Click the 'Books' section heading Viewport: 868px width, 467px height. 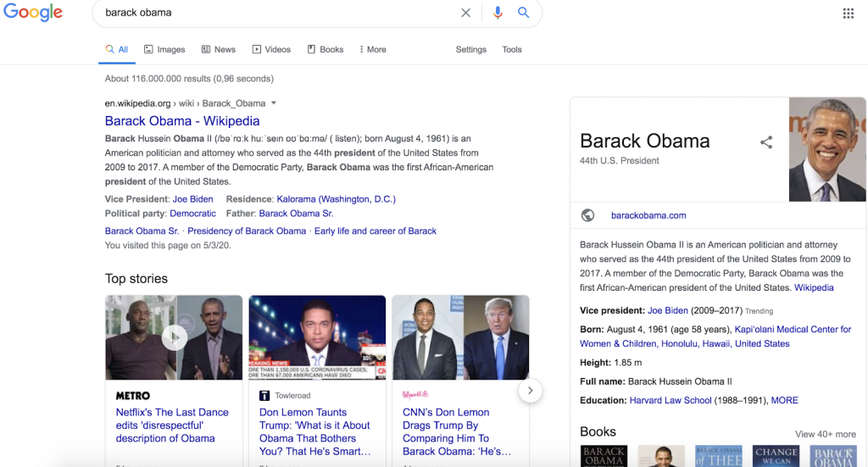(598, 431)
